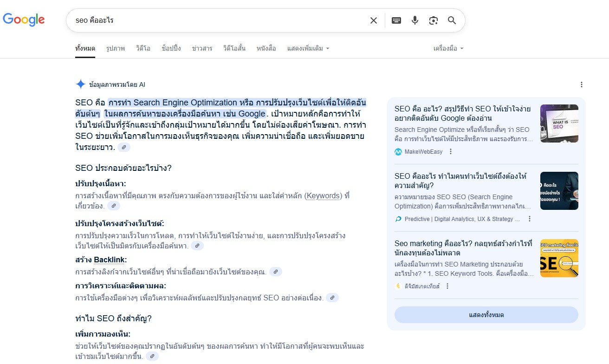The image size is (609, 364).
Task: Click the underlined Backlink term
Action: (109, 260)
